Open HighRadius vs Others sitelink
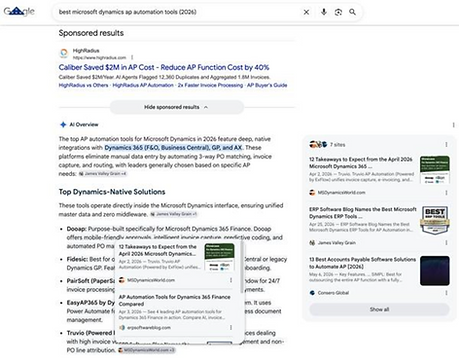This screenshot has width=459, height=361. pos(83,85)
